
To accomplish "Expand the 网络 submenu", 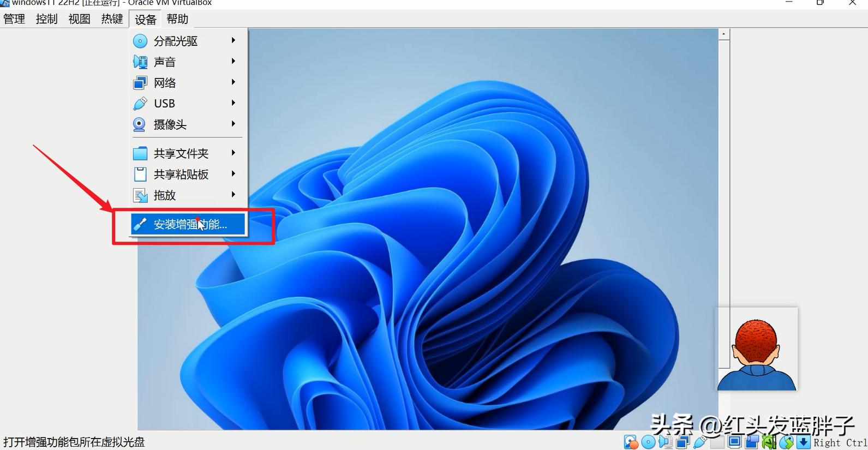I will click(x=188, y=82).
